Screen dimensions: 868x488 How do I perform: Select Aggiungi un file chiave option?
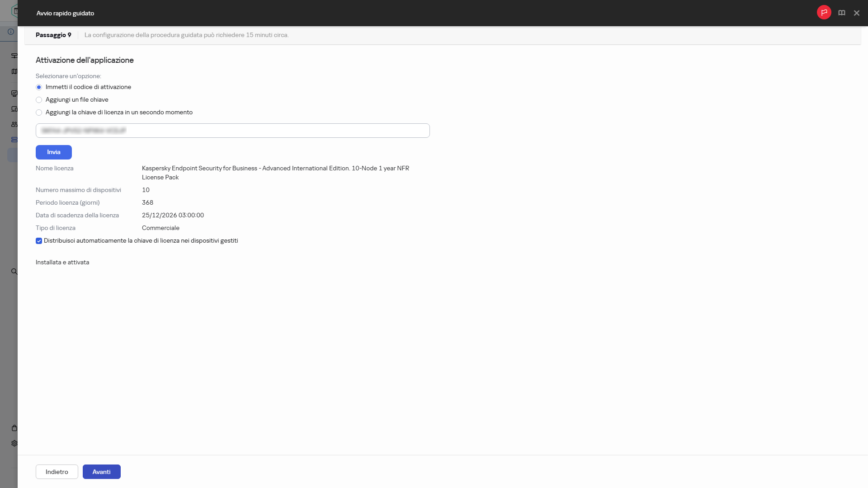click(x=39, y=100)
